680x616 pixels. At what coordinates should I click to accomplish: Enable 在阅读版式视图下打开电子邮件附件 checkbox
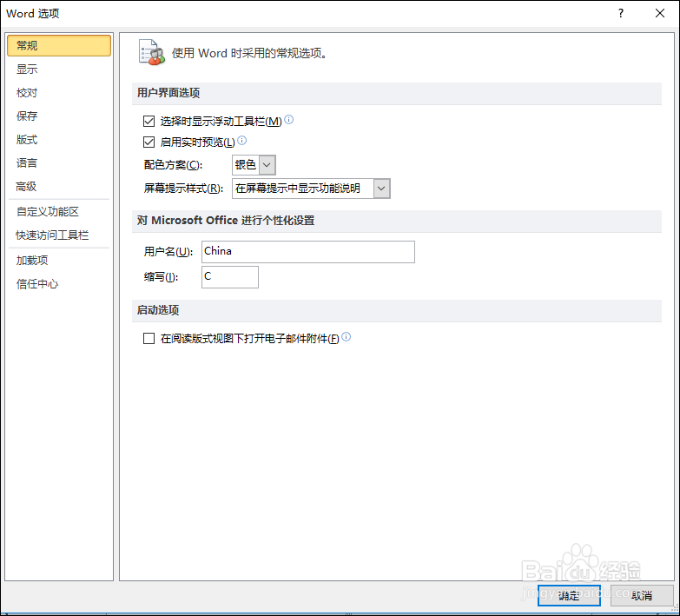[149, 338]
